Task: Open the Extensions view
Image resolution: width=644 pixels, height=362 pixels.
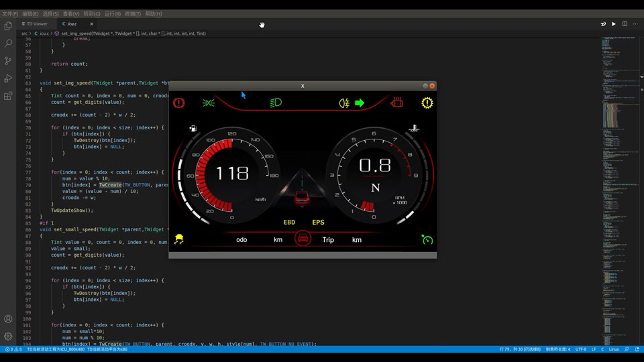Action: [x=8, y=96]
